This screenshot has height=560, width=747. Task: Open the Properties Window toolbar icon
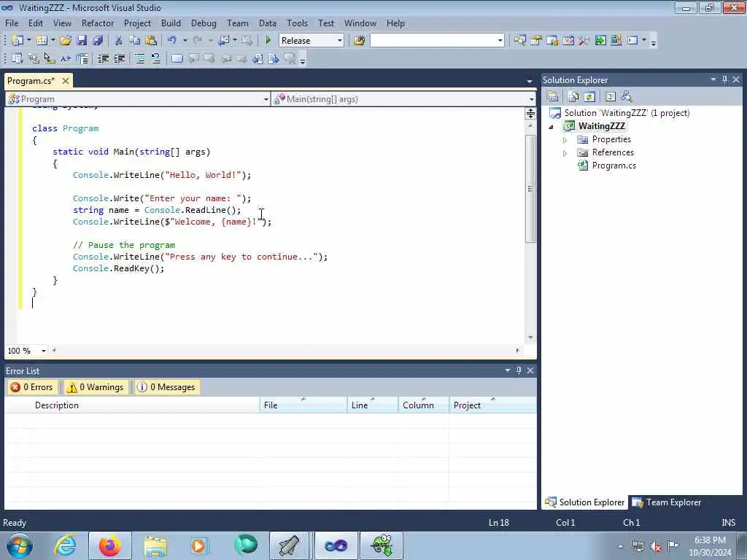[x=536, y=41]
